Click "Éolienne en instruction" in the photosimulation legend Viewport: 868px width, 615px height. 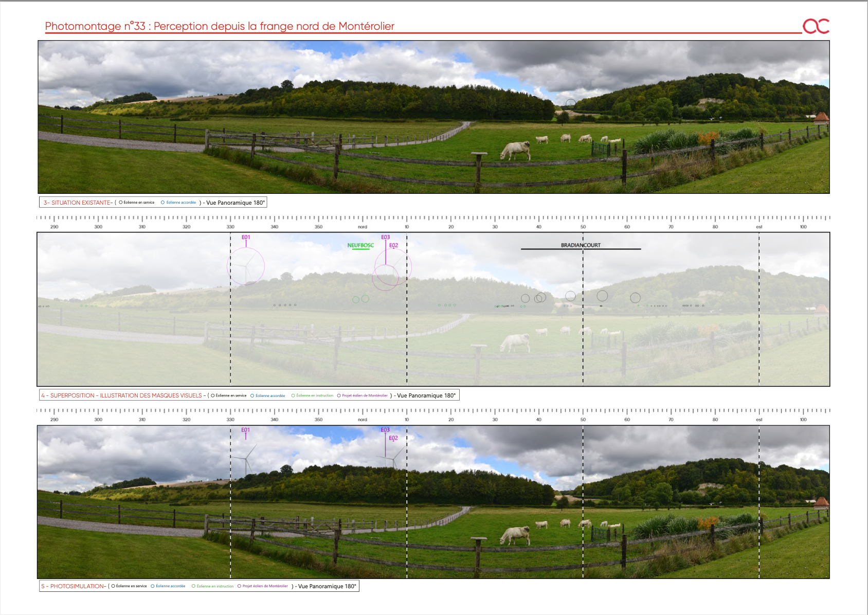click(x=215, y=586)
